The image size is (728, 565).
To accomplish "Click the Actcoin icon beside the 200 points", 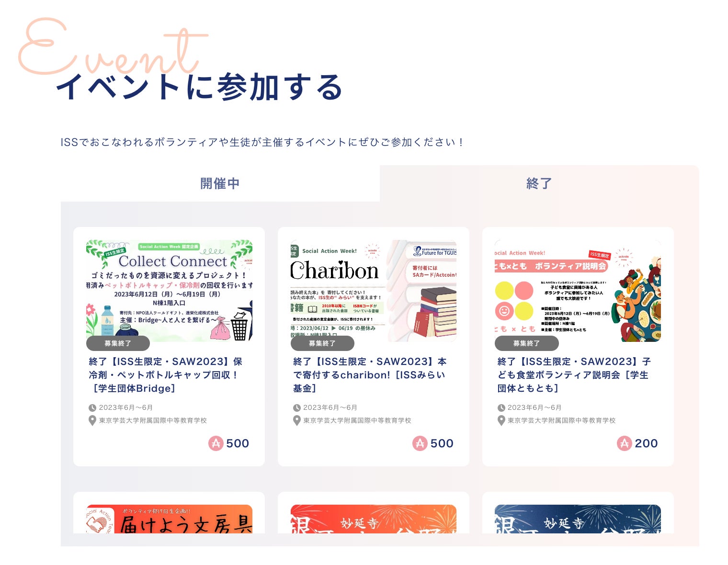I will (x=625, y=443).
